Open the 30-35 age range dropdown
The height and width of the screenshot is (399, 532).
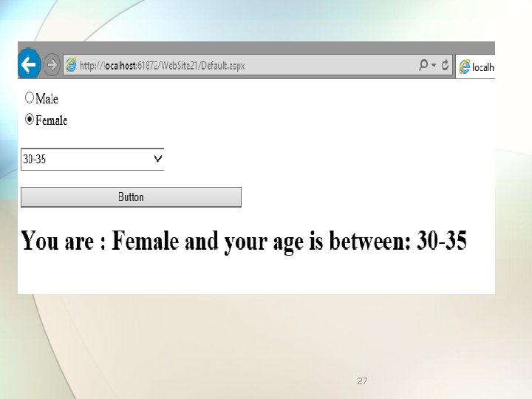pyautogui.click(x=92, y=159)
